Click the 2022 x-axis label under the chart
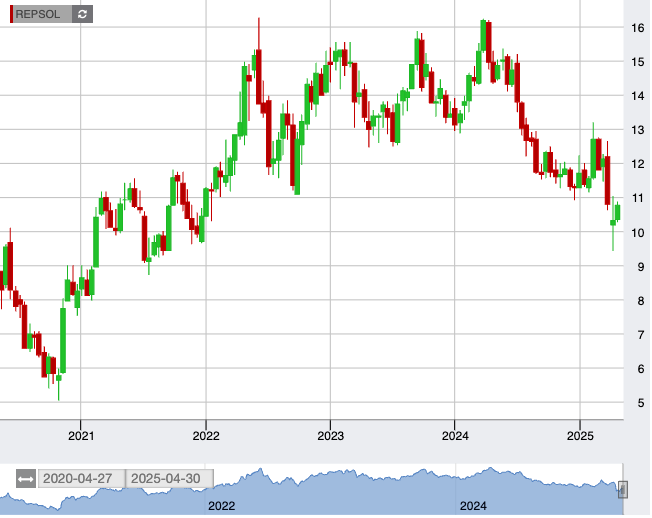This screenshot has width=652, height=518. 206,436
